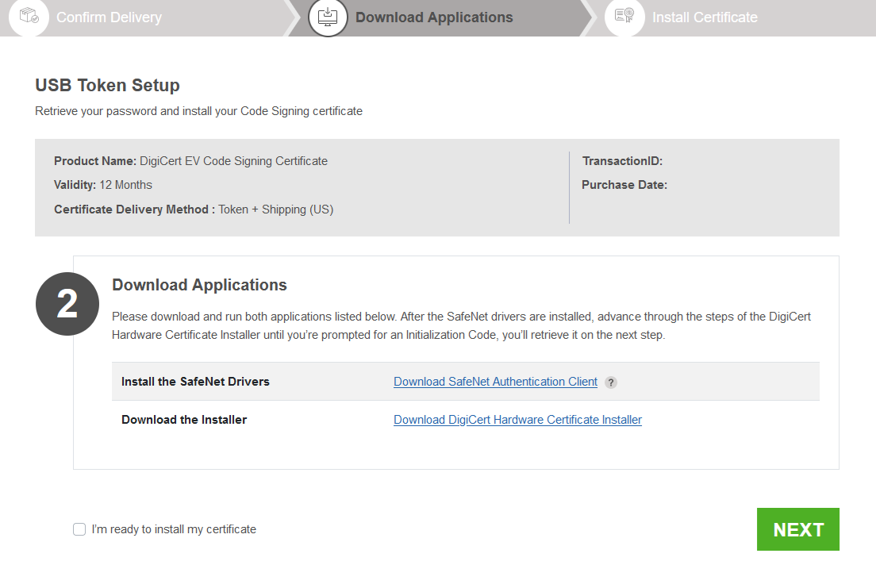Check "I'm ready to install my certificate"
The image size is (876, 588).
[x=79, y=529]
